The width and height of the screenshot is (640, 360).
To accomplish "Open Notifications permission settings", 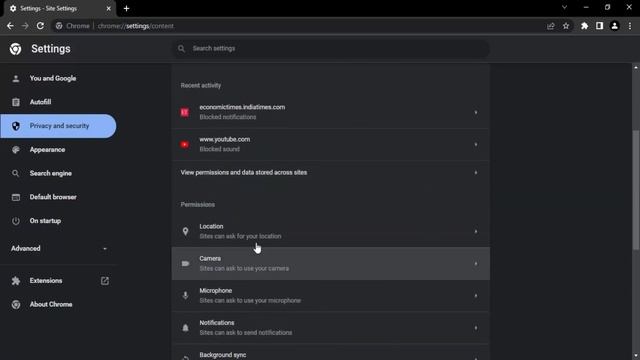I will 331,328.
